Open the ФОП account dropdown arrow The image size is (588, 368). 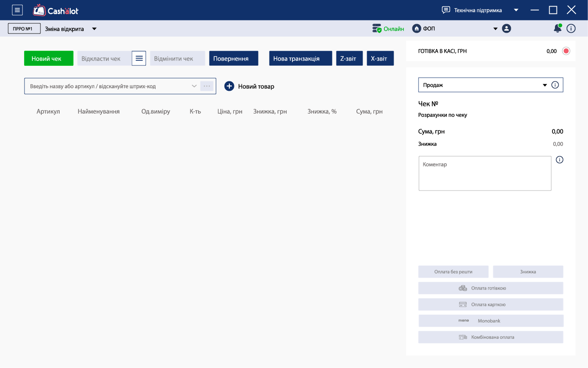[x=495, y=29]
